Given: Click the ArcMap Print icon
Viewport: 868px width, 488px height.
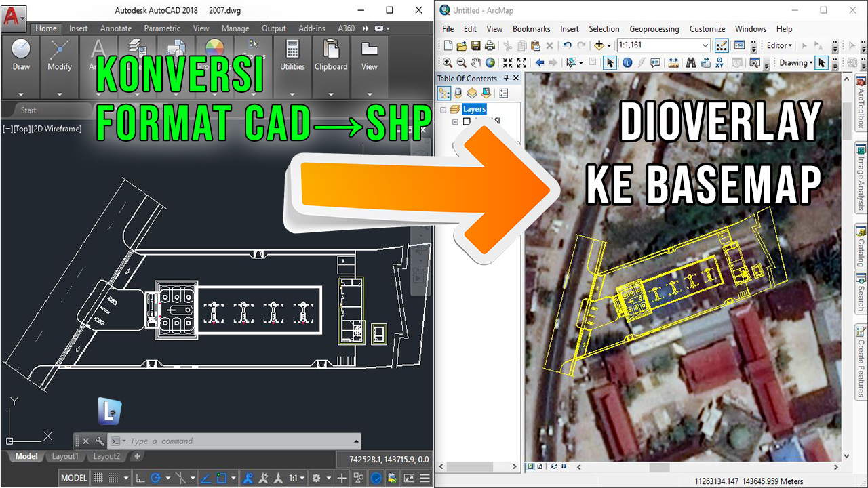Looking at the screenshot, I should click(490, 45).
